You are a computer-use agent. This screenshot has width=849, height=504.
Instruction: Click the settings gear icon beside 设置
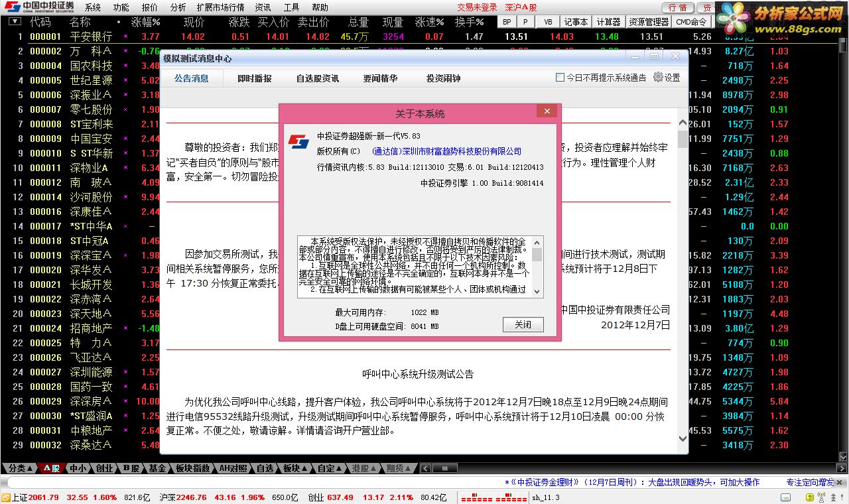tap(658, 77)
